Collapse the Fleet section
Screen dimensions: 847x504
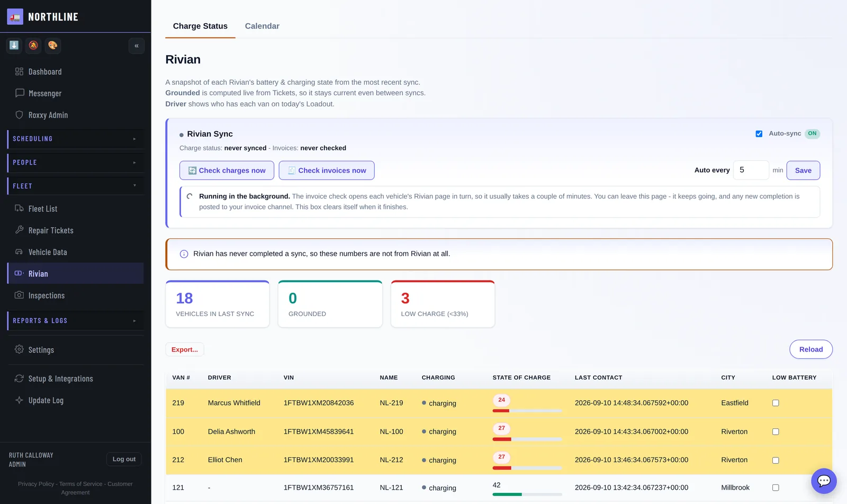[75, 186]
